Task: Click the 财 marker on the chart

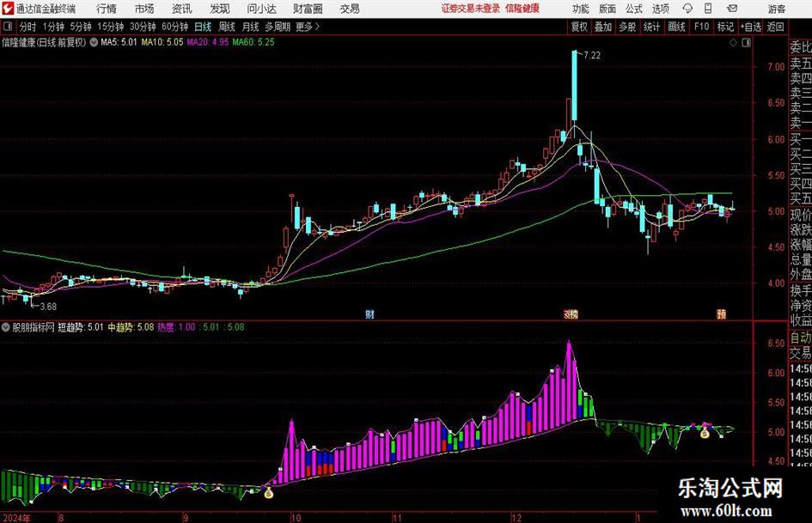Action: (369, 314)
